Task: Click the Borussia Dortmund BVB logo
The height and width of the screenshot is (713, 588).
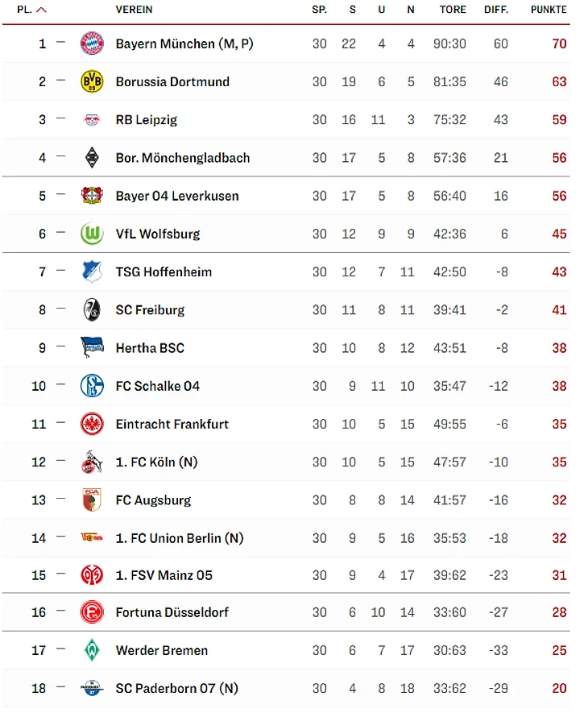Action: click(92, 81)
